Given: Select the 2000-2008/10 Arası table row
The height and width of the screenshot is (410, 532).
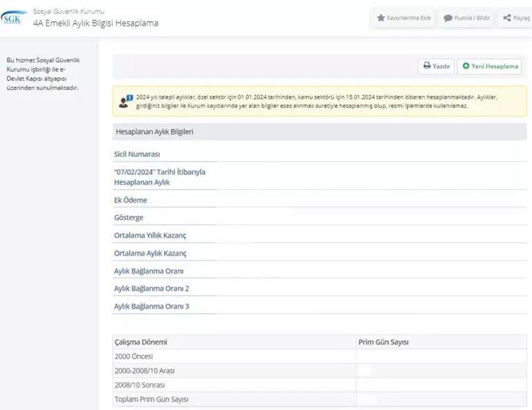Looking at the screenshot, I should (x=320, y=371).
